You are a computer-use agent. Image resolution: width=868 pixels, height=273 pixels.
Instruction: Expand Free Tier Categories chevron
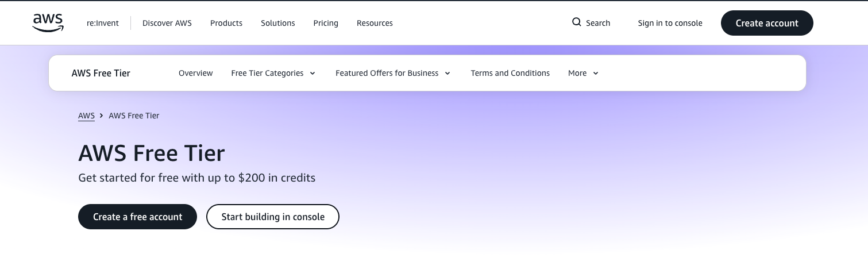313,73
